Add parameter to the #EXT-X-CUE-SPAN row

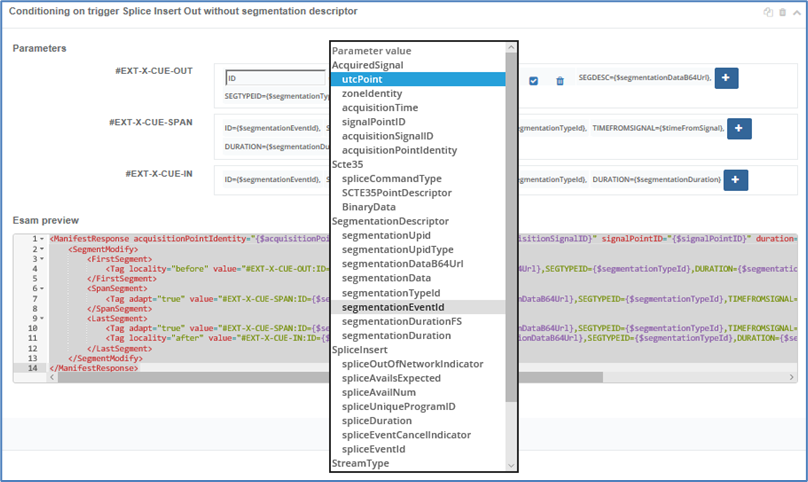point(739,128)
